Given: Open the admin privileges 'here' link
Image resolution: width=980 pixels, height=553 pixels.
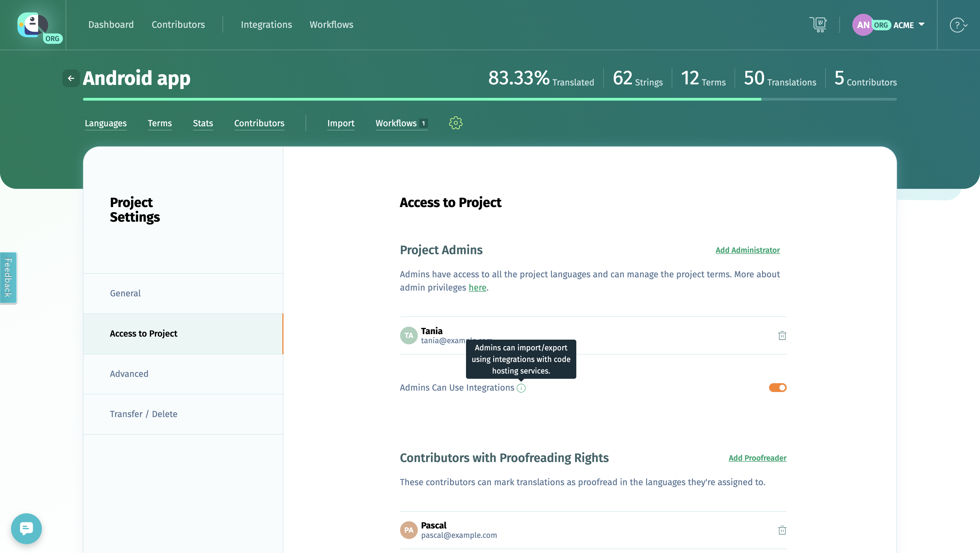Looking at the screenshot, I should click(x=477, y=288).
